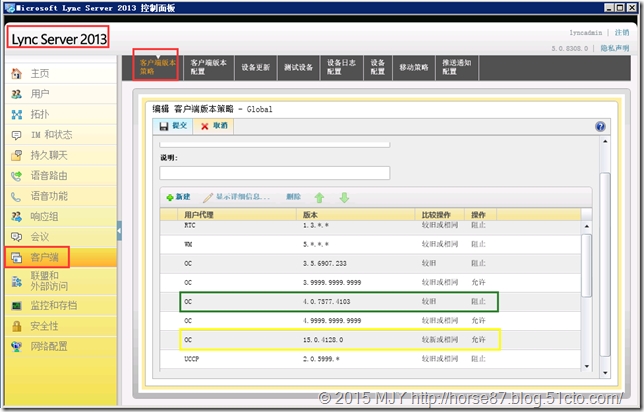Screen dimensions: 644x412
Task: Click the 删除 delete button
Action: pos(293,197)
